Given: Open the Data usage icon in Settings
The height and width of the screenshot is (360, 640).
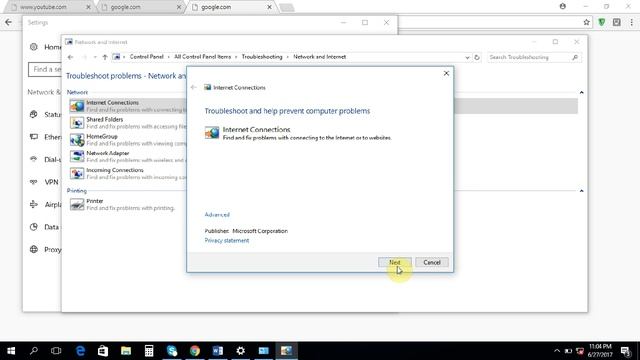Looking at the screenshot, I should coord(34,227).
